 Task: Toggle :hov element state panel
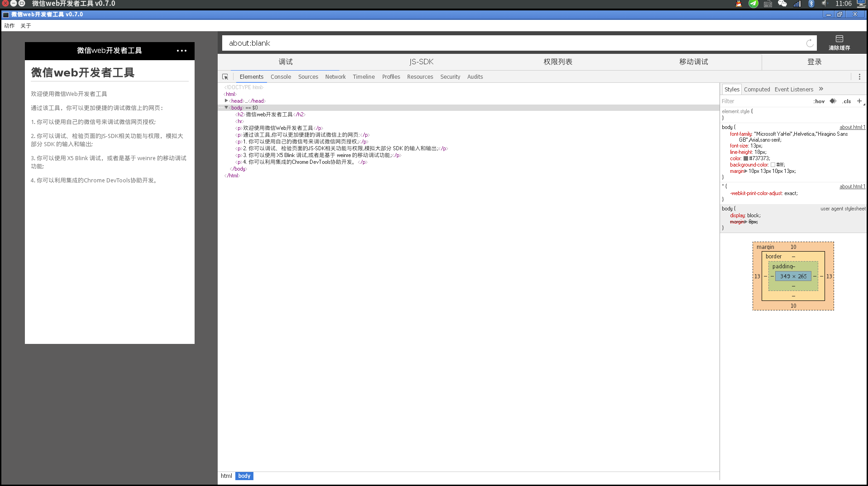pyautogui.click(x=819, y=101)
